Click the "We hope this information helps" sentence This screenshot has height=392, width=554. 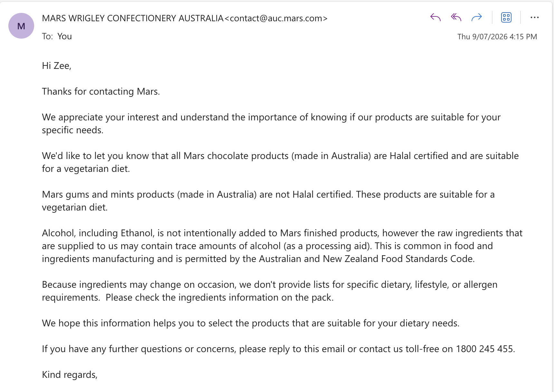[x=251, y=323]
